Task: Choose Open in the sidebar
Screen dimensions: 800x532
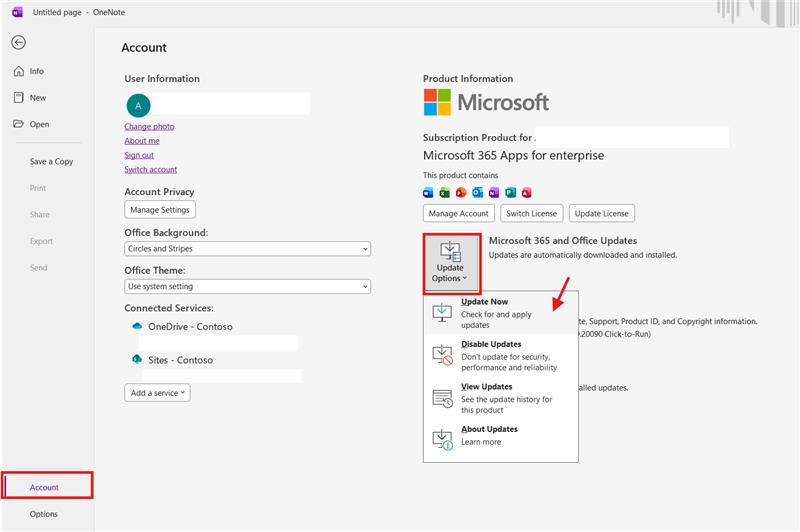Action: point(31,124)
